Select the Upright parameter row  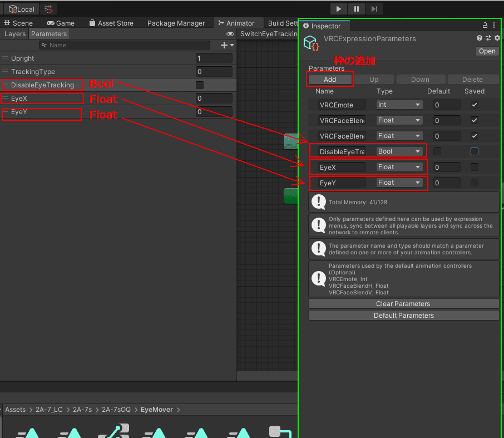pos(118,58)
